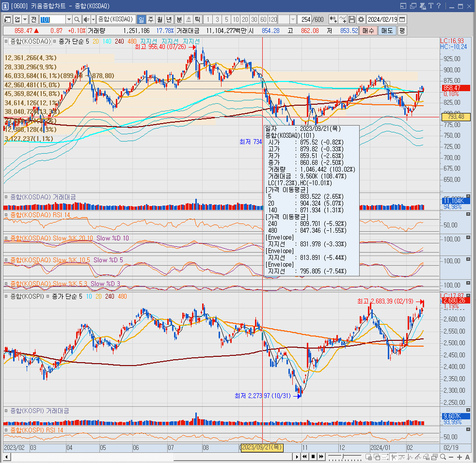
Task: Click the fast-forward playback button
Action: (321, 457)
